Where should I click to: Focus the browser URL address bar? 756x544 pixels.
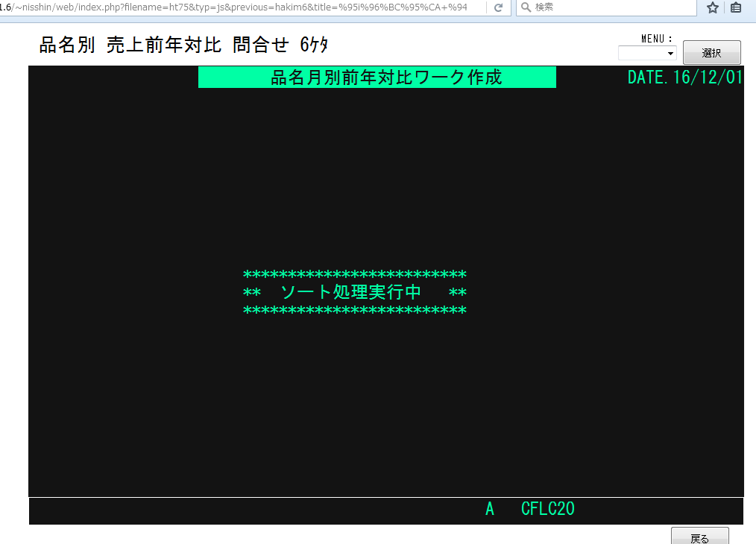click(x=239, y=7)
